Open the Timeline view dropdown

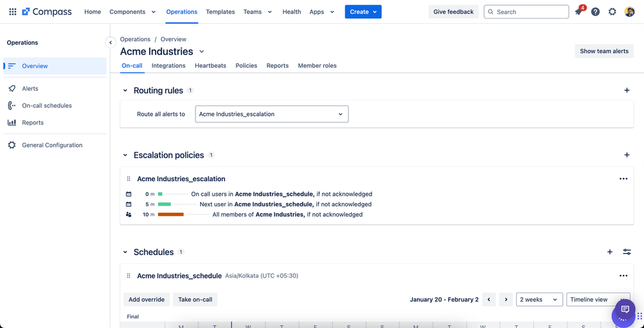click(x=598, y=300)
